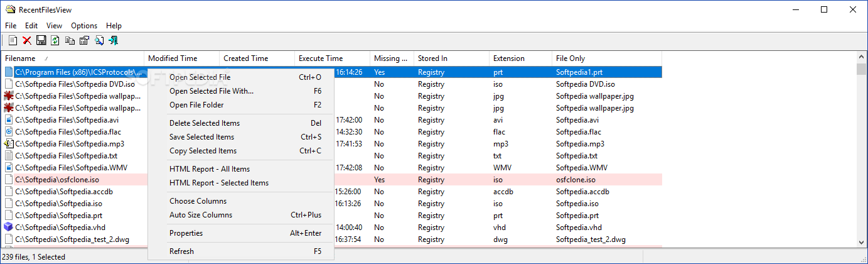Select Auto Size Columns entry
868x264 pixels.
[x=240, y=215]
